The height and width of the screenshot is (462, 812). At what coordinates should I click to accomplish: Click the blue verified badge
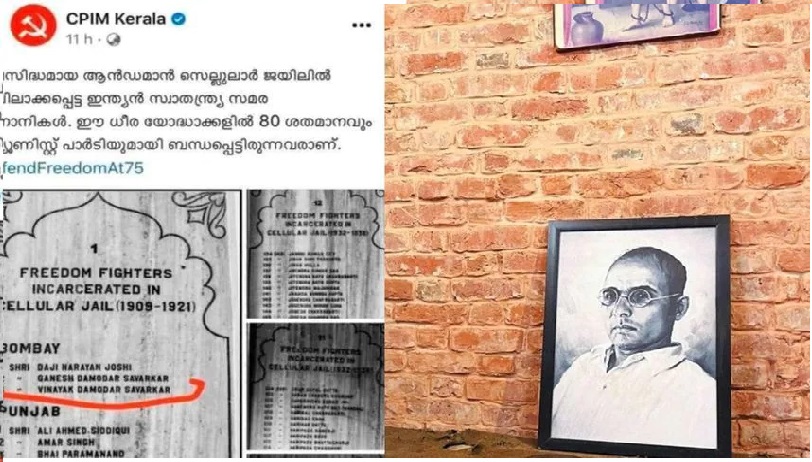click(x=179, y=19)
